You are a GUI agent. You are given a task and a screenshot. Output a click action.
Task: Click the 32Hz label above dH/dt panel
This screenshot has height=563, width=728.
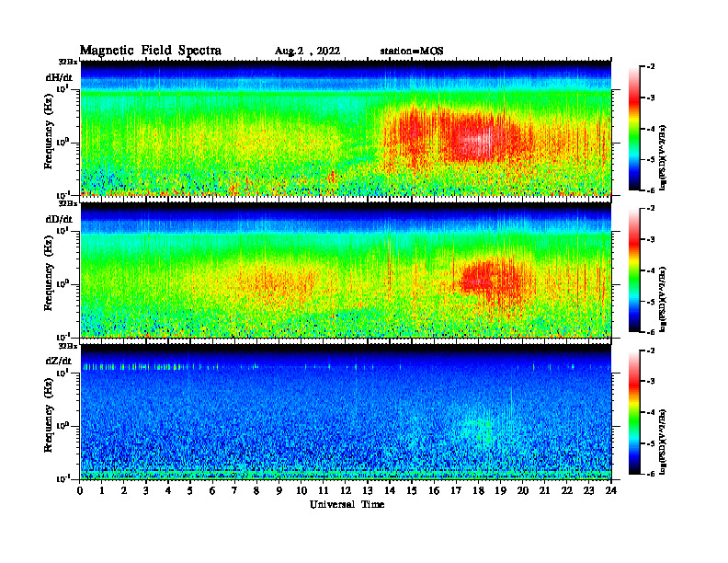[x=68, y=62]
